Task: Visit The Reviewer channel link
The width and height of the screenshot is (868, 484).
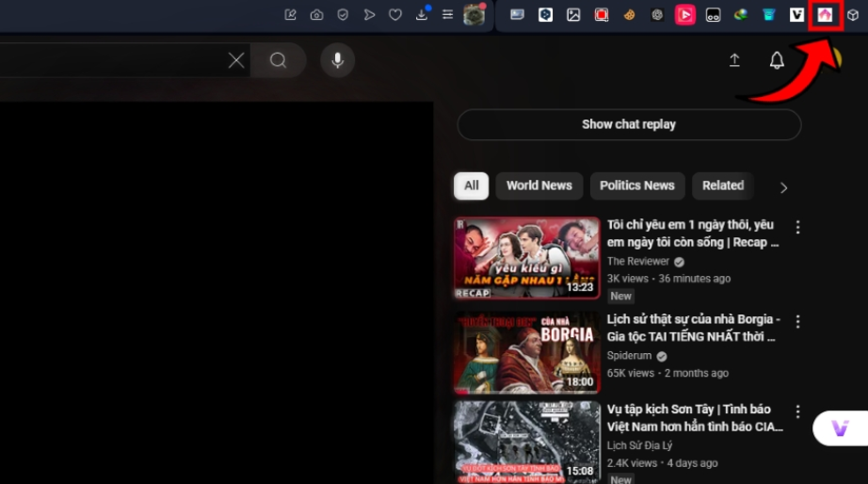Action: (x=637, y=261)
